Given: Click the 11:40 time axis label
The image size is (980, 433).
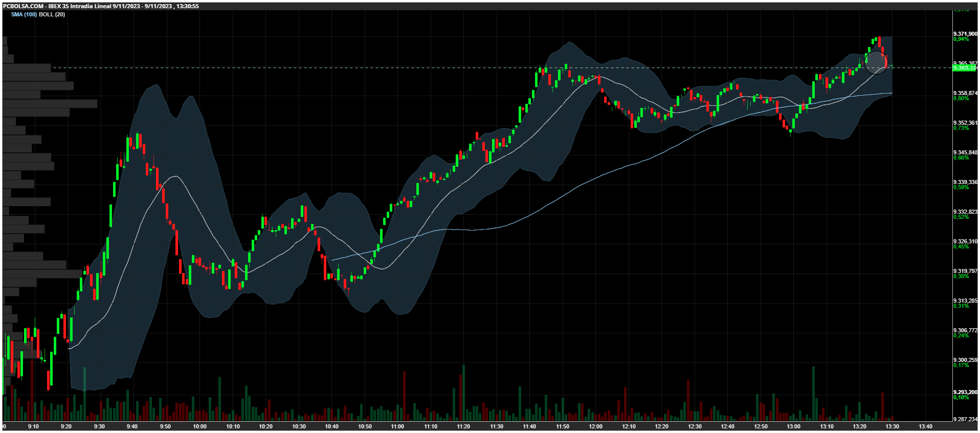Looking at the screenshot, I should pos(529,426).
